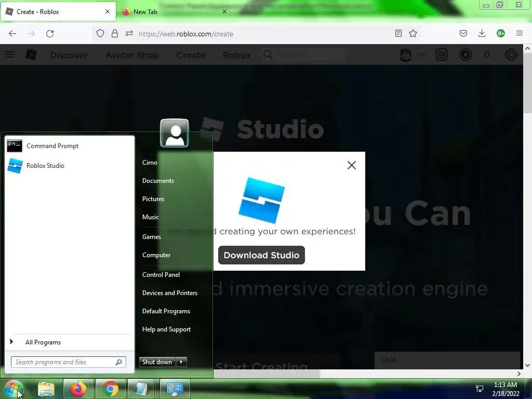Image resolution: width=532 pixels, height=399 pixels.
Task: Open Robux in Roblox navbar
Action: coord(237,55)
